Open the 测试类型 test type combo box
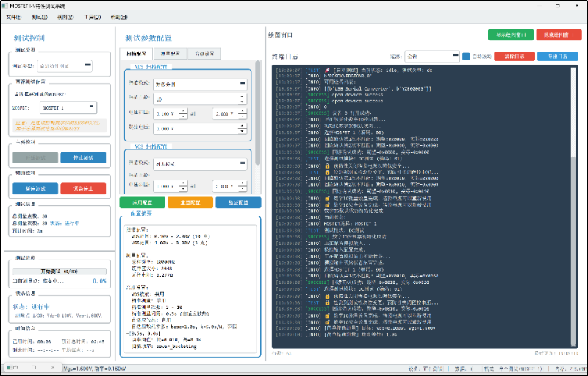 pyautogui.click(x=65, y=66)
